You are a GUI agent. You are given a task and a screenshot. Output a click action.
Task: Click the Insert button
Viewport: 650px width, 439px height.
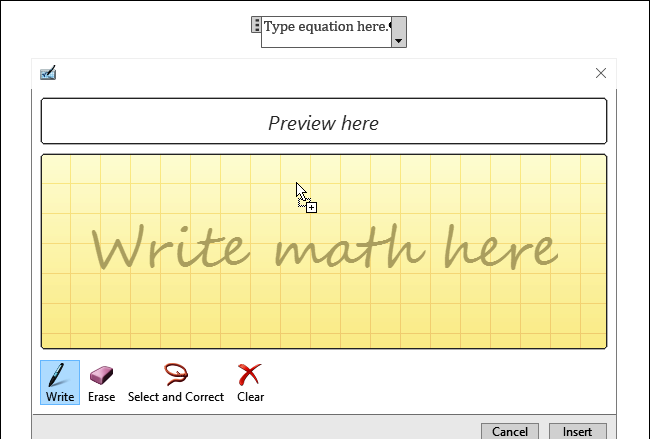577,431
